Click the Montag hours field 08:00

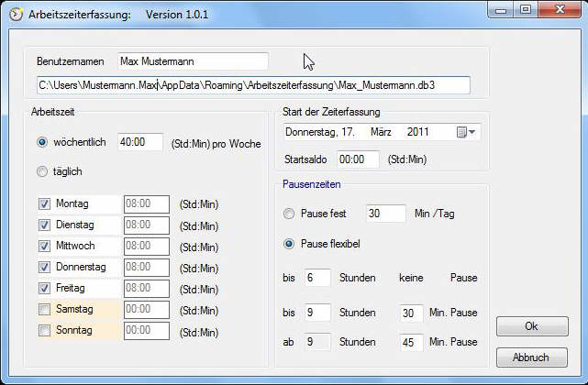point(147,203)
